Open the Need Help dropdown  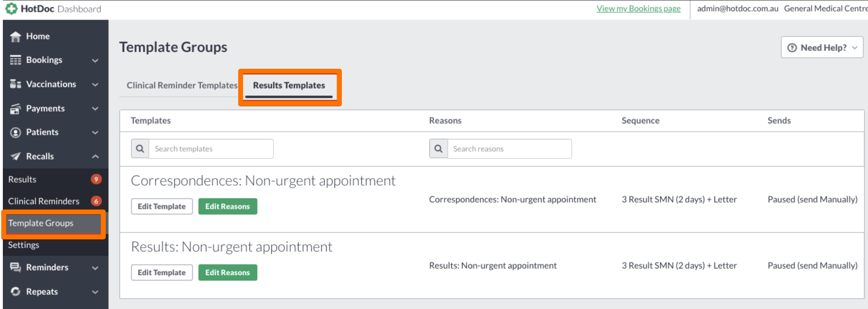[x=822, y=47]
